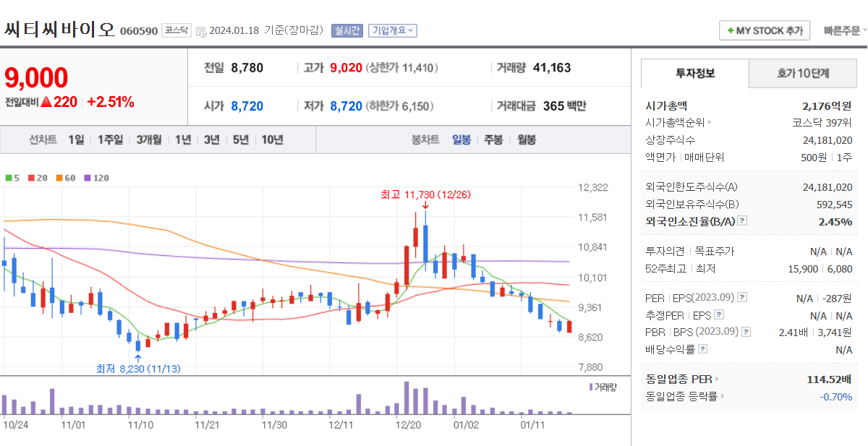Click the stock code 060590
Viewport: 868px width, 446px height.
click(139, 31)
